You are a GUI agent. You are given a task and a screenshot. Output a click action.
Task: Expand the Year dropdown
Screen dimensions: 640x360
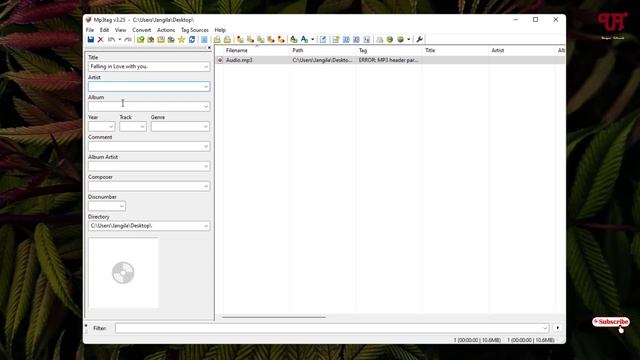pos(111,127)
